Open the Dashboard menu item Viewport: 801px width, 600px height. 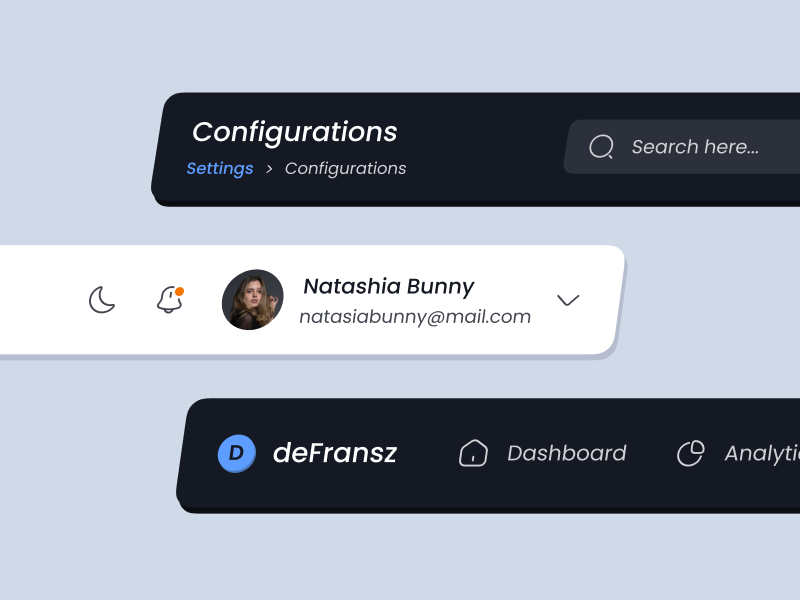pos(542,453)
